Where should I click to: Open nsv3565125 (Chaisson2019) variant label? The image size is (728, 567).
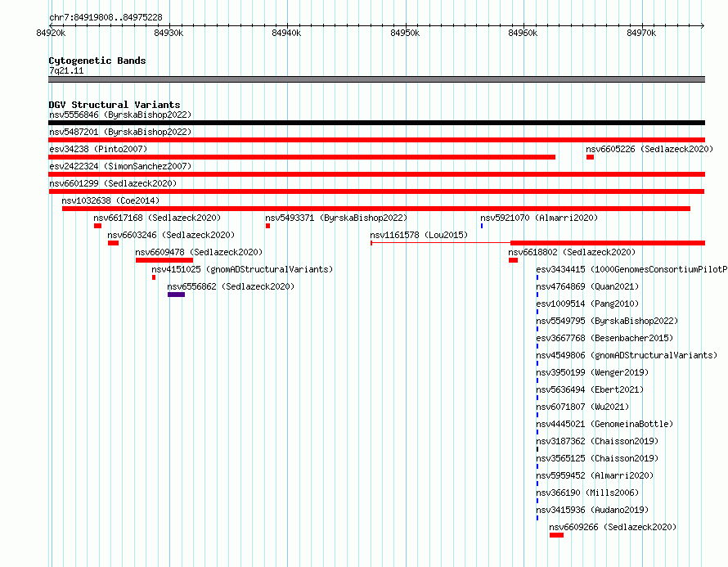click(597, 458)
